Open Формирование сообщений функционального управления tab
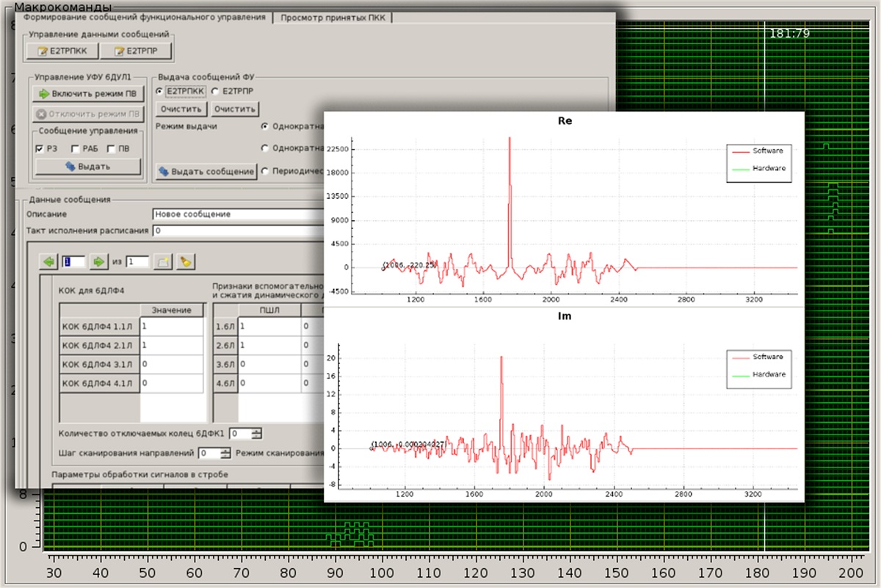Screen dimensions: 881x588 point(145,18)
